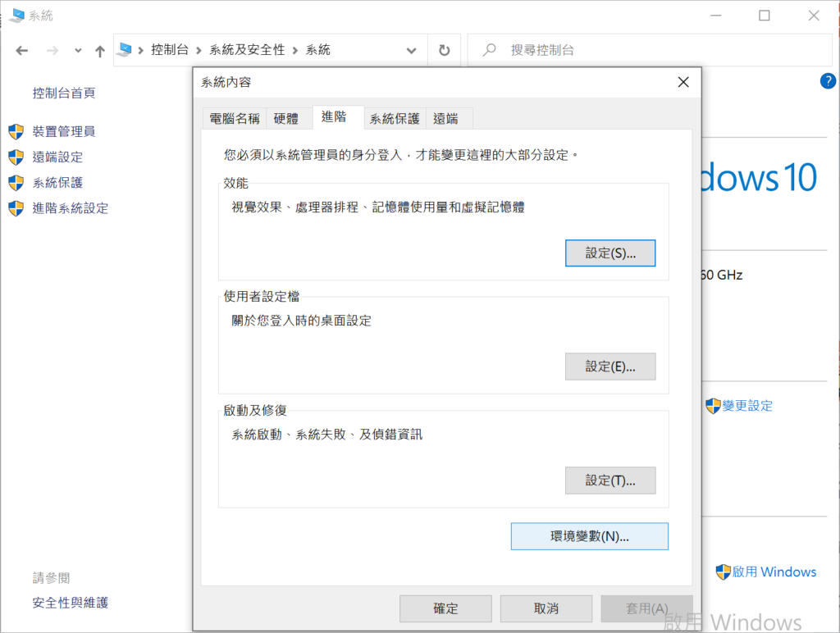The width and height of the screenshot is (840, 633).
Task: Click the shield icon beside 變更設定
Action: click(x=713, y=406)
